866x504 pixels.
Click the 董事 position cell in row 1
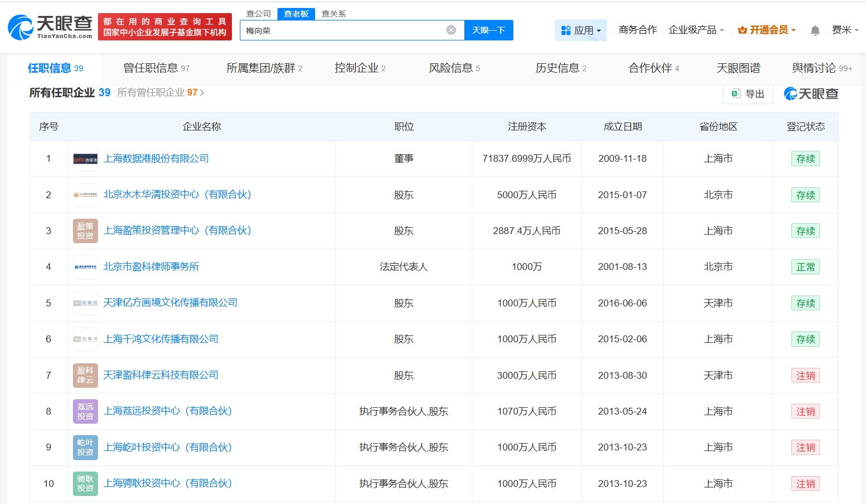tap(403, 158)
